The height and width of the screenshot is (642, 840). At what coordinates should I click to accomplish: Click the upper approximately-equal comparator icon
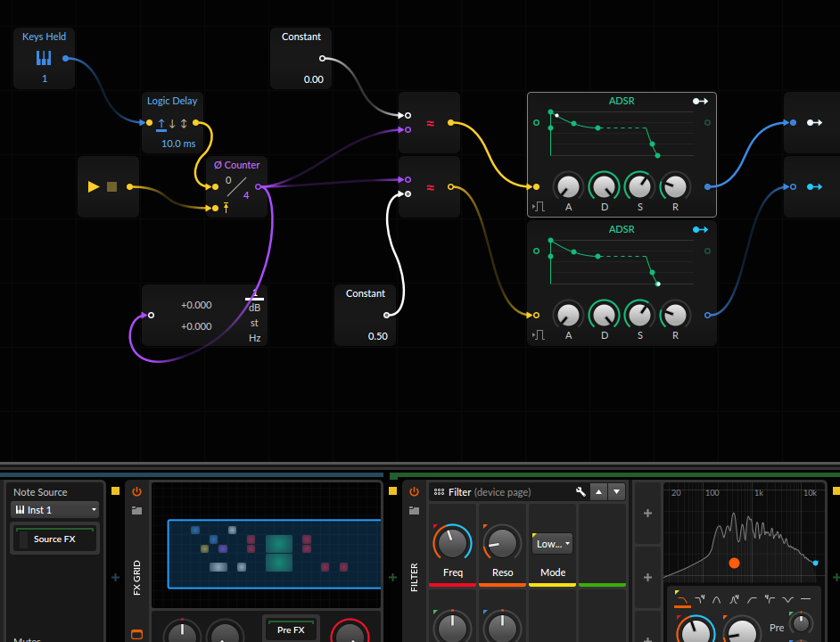[430, 123]
